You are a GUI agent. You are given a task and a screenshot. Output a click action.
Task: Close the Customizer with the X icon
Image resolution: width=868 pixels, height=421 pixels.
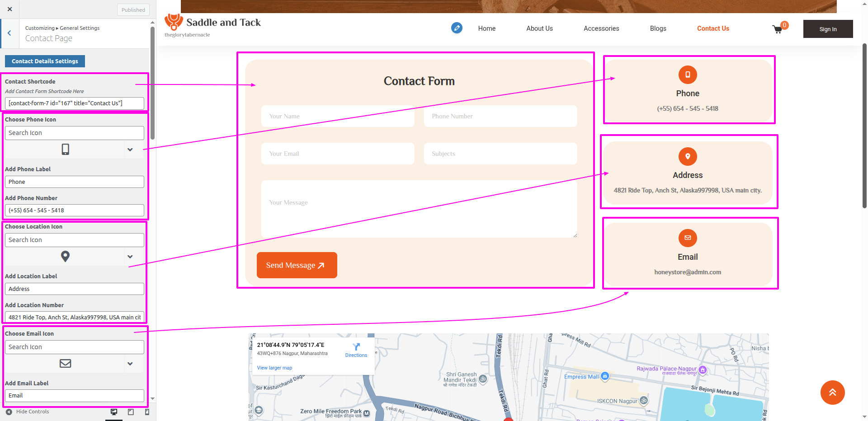pos(10,9)
